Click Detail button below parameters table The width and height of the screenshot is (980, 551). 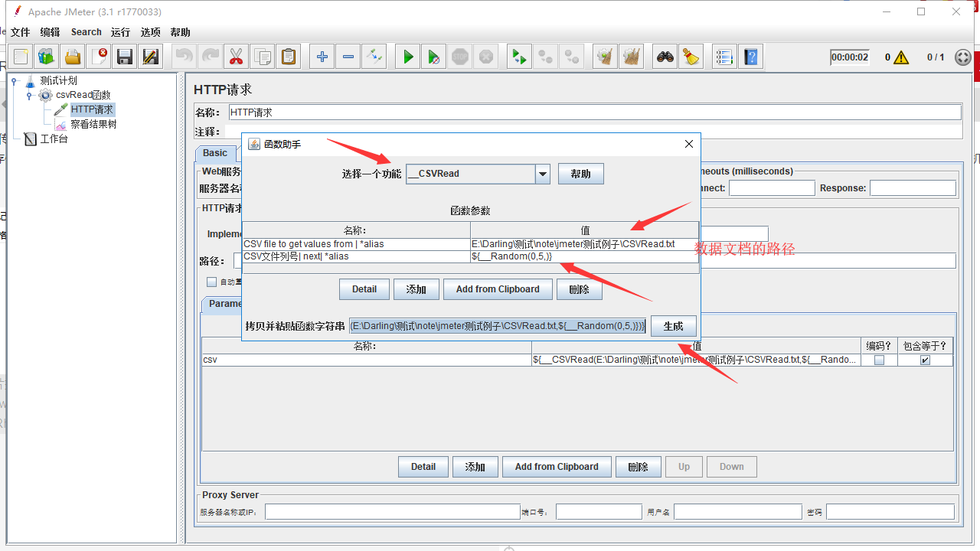point(423,467)
